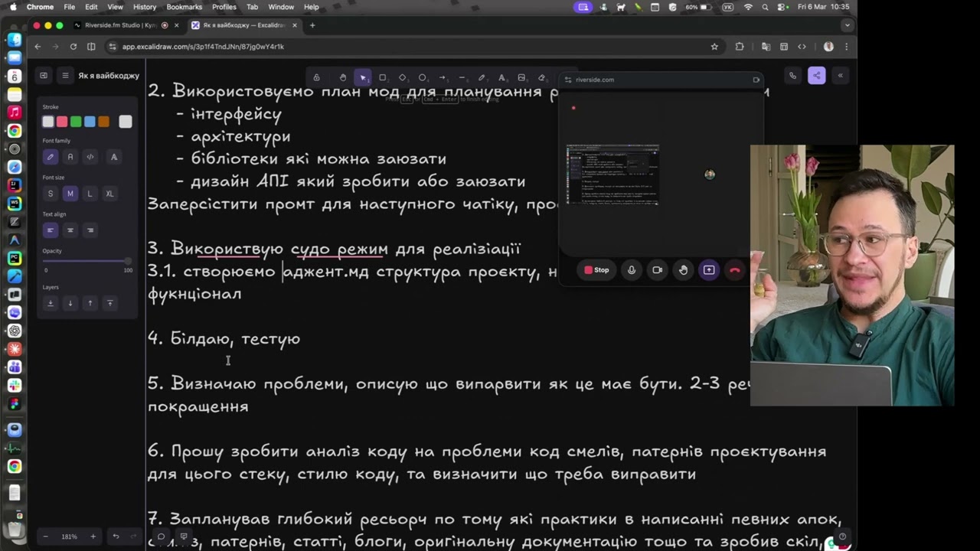Align text to the right
Viewport: 980px width, 551px height.
[x=90, y=230]
